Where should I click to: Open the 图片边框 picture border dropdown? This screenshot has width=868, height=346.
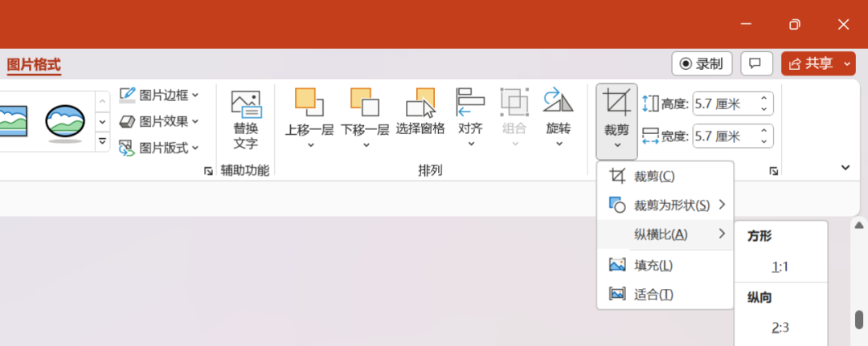[159, 96]
